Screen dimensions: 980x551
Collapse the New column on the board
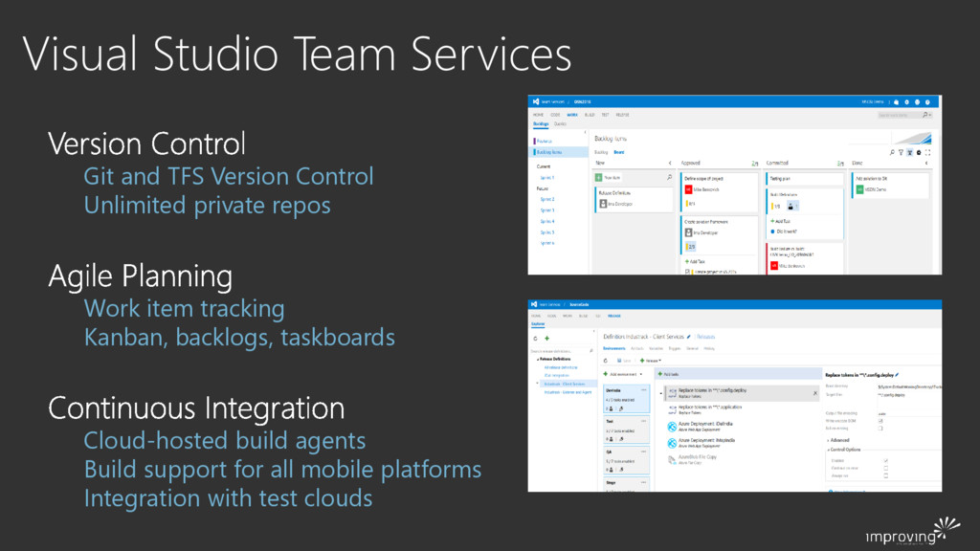coord(670,163)
